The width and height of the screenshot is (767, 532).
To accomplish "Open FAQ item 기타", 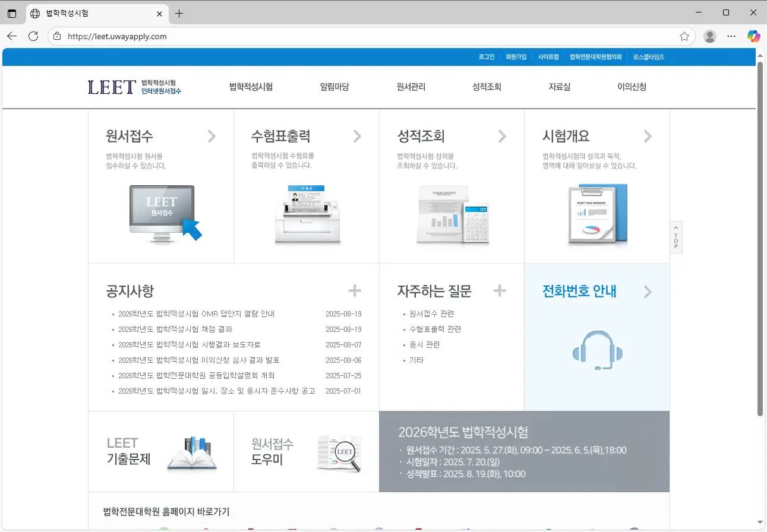I will [416, 360].
